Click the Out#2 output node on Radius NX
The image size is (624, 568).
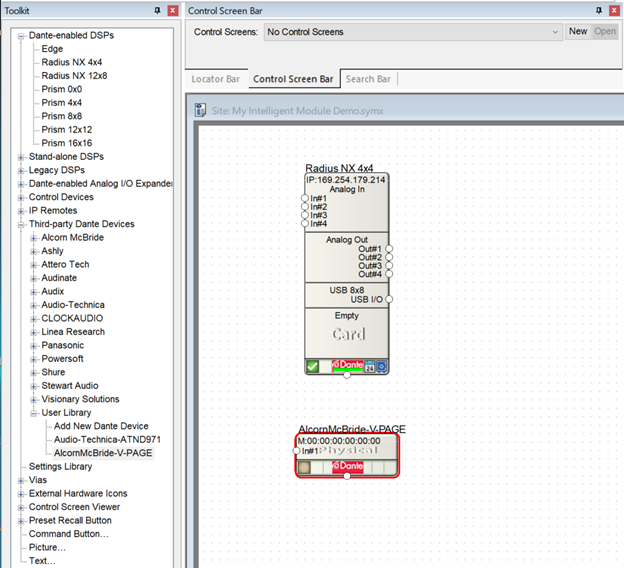click(389, 257)
